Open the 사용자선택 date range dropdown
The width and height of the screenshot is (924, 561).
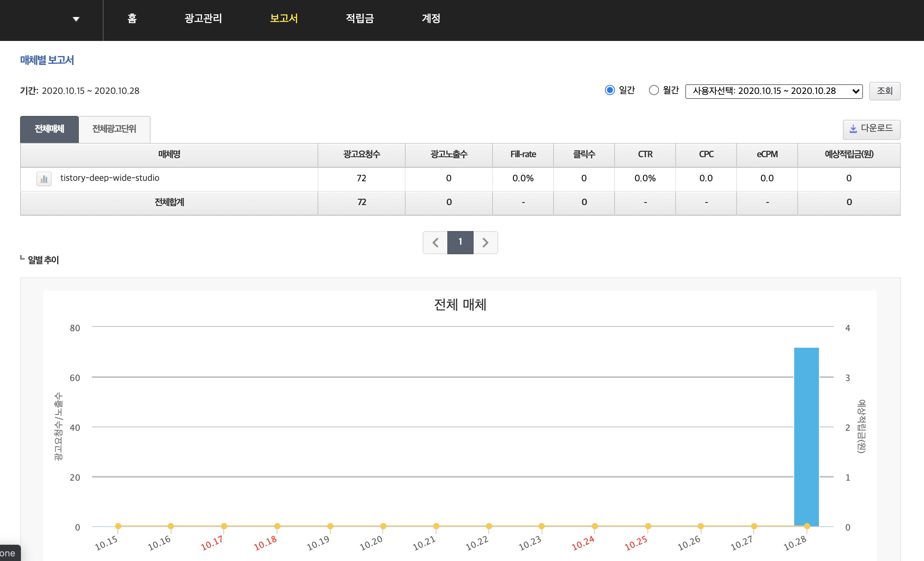pyautogui.click(x=773, y=91)
